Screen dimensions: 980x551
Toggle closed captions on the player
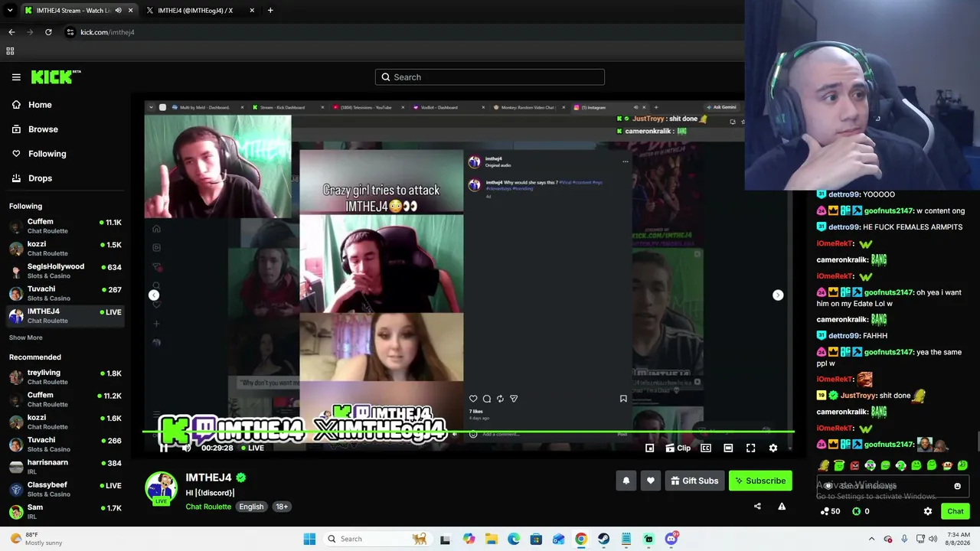coord(706,448)
